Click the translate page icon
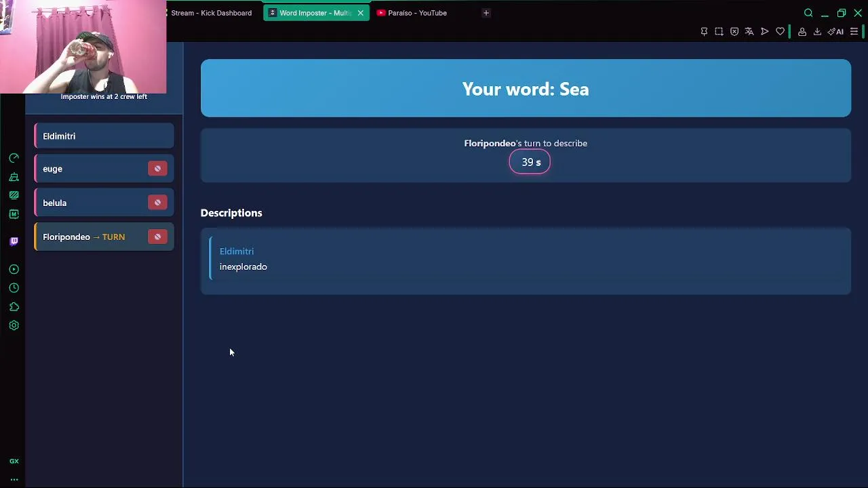 [x=749, y=32]
